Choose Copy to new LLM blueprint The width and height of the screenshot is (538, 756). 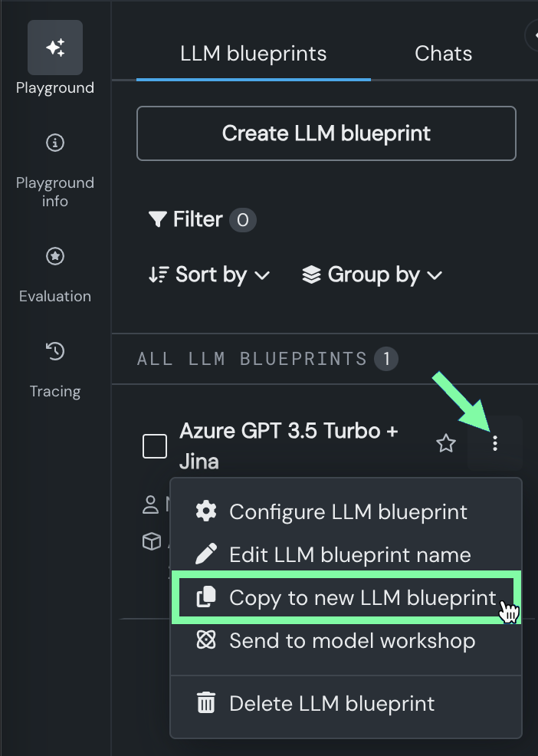click(362, 598)
